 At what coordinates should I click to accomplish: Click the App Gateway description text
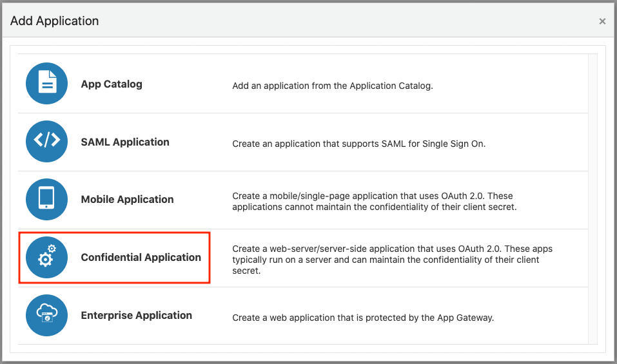click(363, 318)
